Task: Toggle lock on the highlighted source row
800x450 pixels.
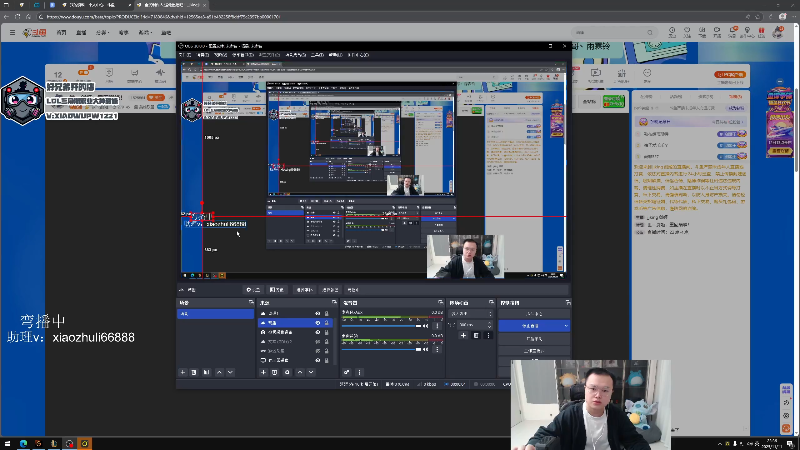Action: 327,323
